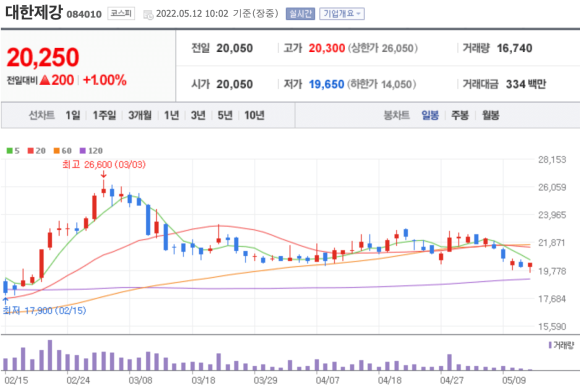Viewport: 580px width, 392px height.
Task: Select the 10년 line chart tab
Action: 254,115
